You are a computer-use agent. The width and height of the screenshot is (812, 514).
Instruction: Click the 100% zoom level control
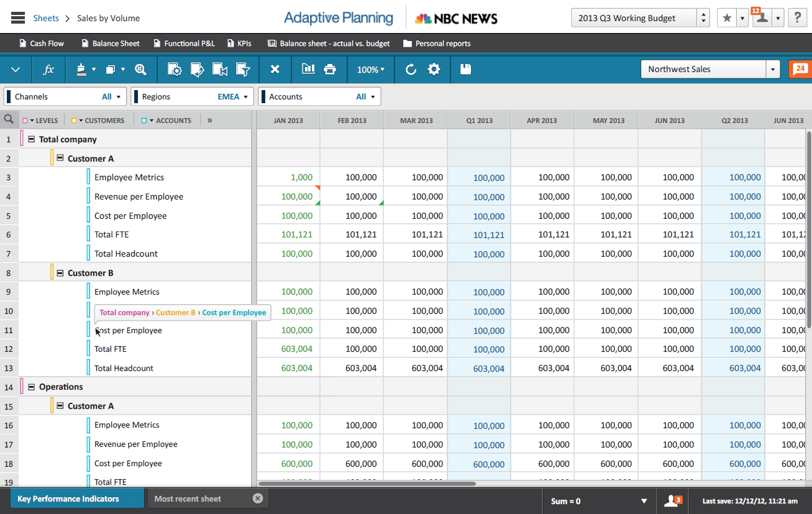(x=370, y=70)
